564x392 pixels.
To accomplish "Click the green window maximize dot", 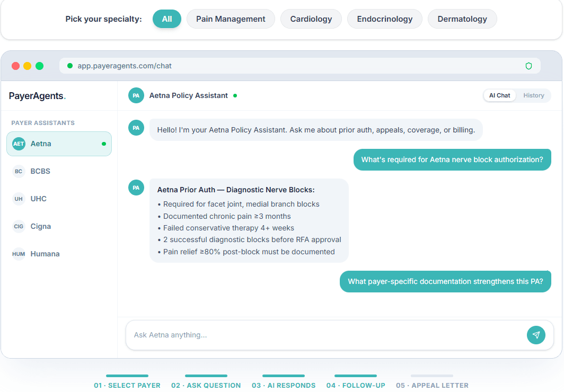I will point(40,66).
